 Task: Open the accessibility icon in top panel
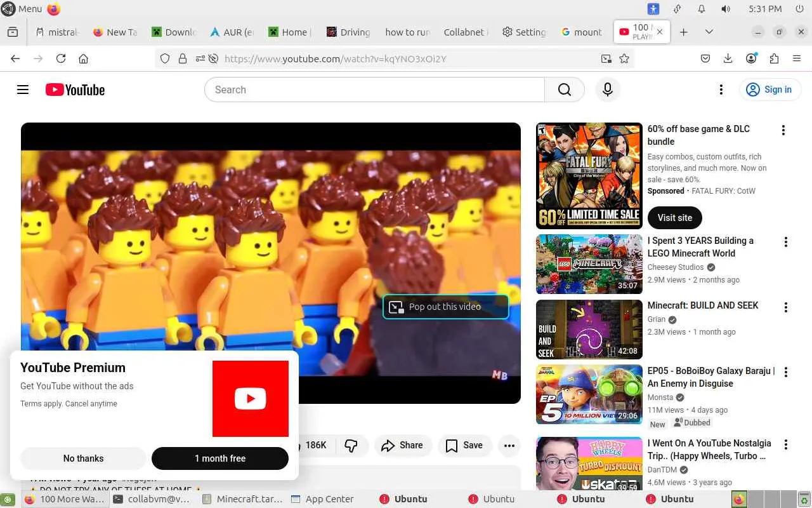(x=653, y=9)
